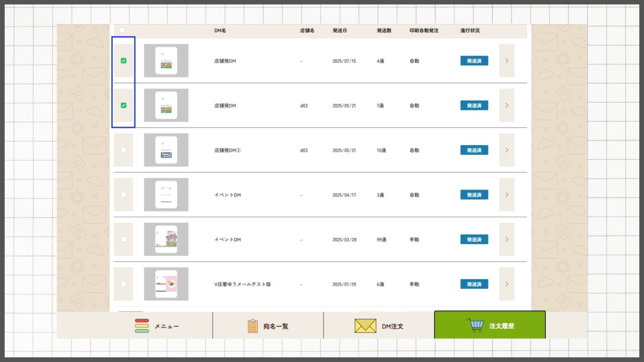The width and height of the screenshot is (644, 362).
Task: Open chevron for 2025/04/17 イベントDM row
Action: coord(507,195)
